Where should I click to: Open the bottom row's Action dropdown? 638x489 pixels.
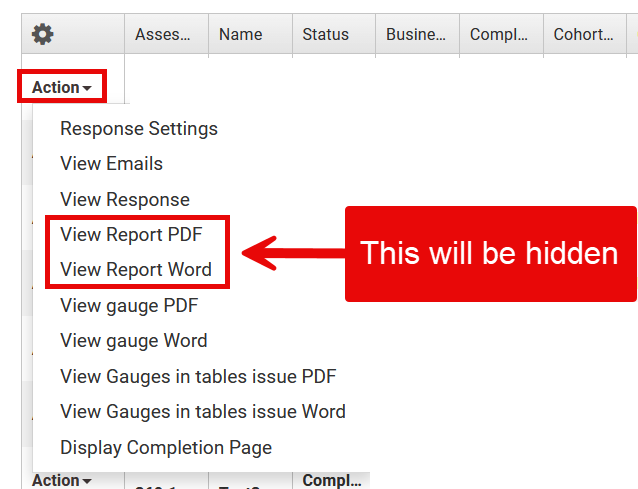[61, 480]
